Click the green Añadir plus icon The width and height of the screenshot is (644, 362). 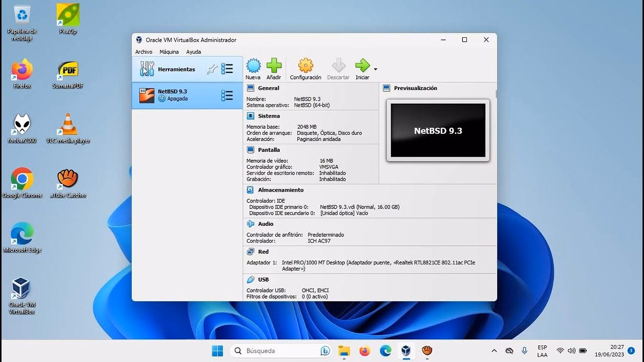tap(274, 66)
